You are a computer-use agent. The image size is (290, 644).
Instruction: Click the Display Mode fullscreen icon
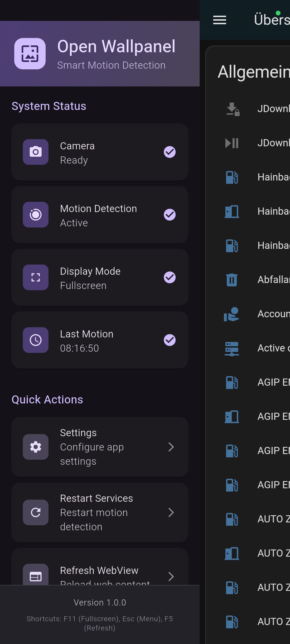coord(35,277)
